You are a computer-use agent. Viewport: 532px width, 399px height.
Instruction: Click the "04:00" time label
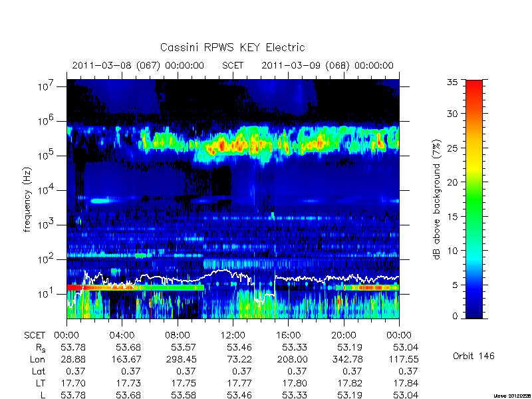pyautogui.click(x=122, y=335)
